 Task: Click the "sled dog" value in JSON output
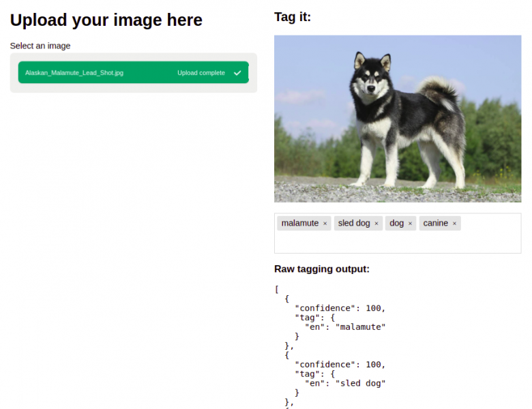coord(360,384)
